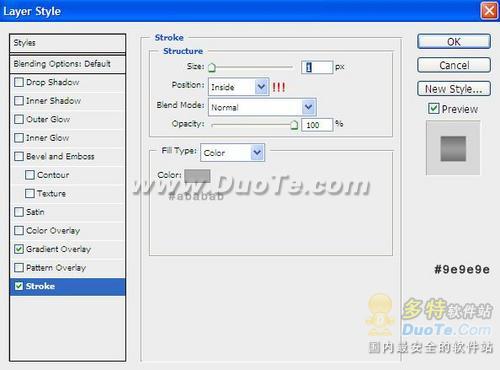Viewport: 500px width, 370px height.
Task: Click the New Style... button
Action: tap(454, 89)
